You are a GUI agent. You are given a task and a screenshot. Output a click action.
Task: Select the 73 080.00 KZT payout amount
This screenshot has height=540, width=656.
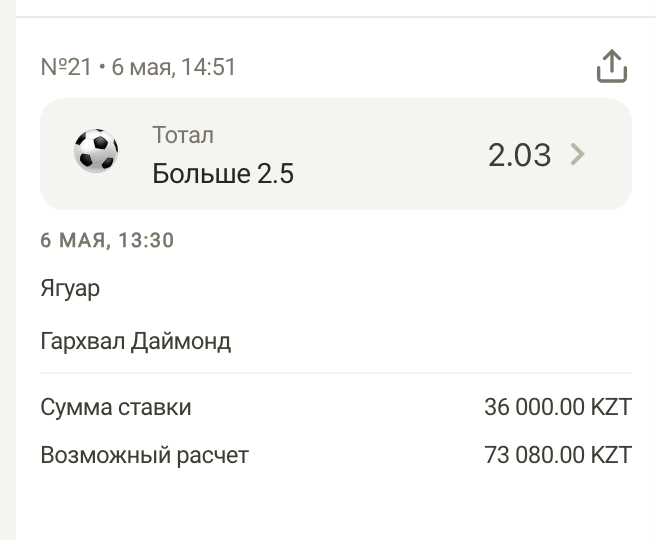[x=557, y=456]
